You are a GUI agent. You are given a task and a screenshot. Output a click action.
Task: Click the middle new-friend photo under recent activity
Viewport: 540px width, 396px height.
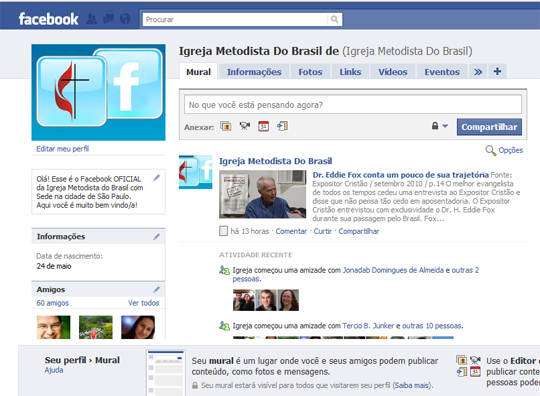click(x=266, y=300)
